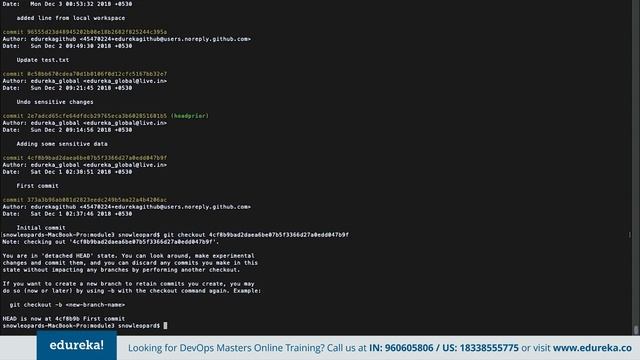Click the green '(headprior)' branch label
Viewport: 640px width, 360px height.
[189, 116]
